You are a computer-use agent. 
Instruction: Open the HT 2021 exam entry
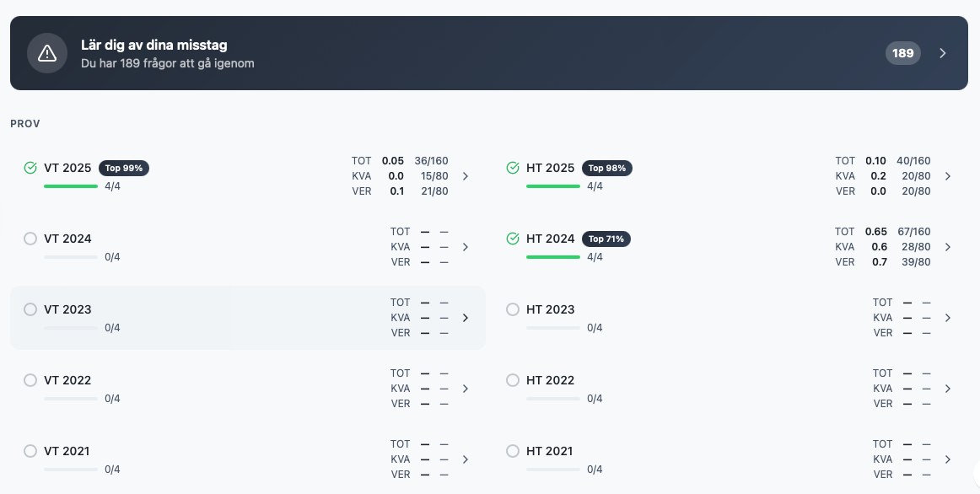pyautogui.click(x=730, y=459)
